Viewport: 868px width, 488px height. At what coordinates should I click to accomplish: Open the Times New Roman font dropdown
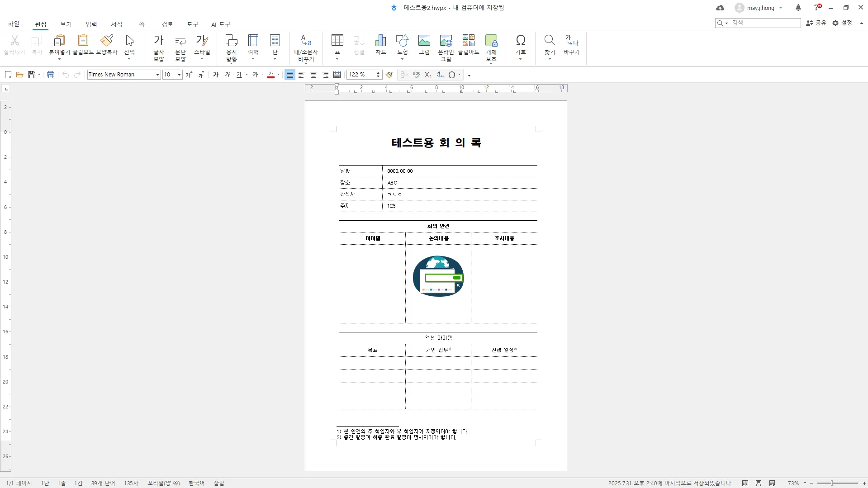[x=157, y=75]
